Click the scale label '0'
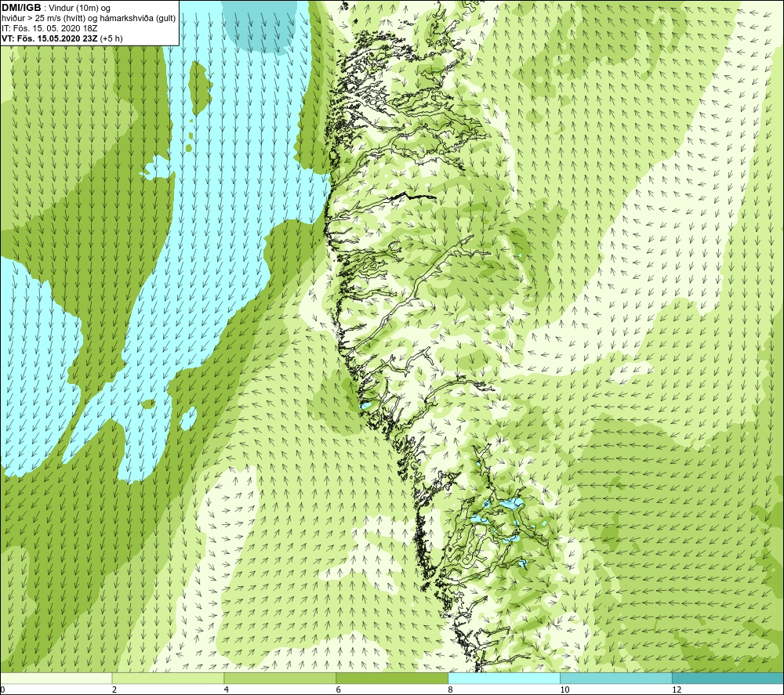This screenshot has height=695, width=784. 3,690
